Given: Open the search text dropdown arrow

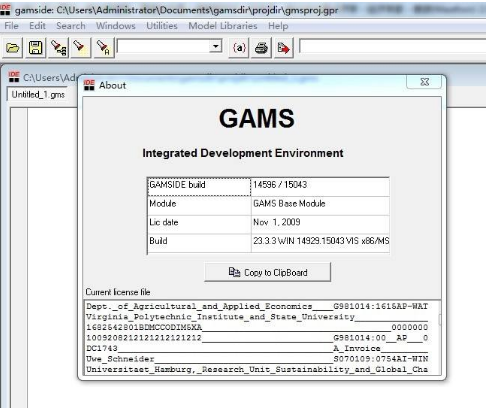Looking at the screenshot, I should pyautogui.click(x=216, y=47).
